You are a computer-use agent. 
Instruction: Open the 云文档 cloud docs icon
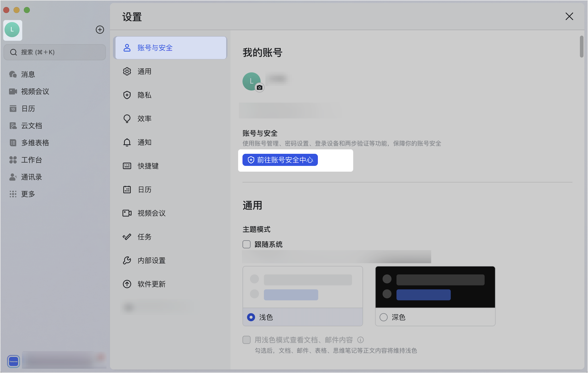tap(13, 126)
